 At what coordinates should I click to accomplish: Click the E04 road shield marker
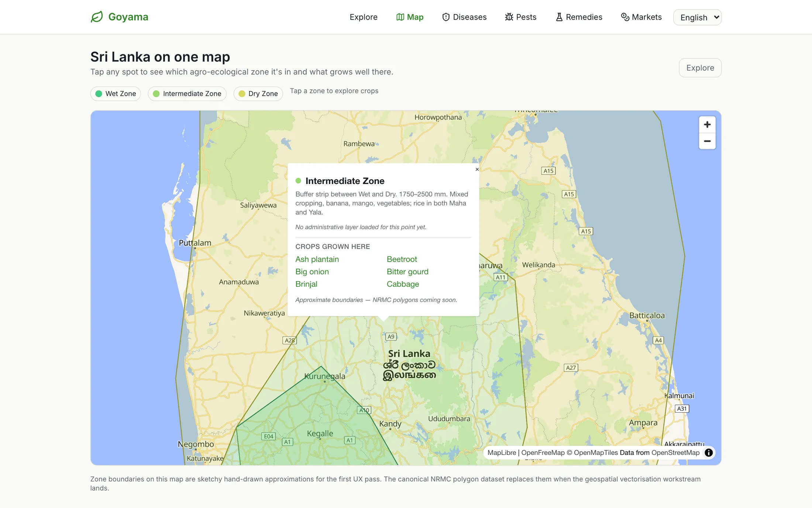(x=268, y=436)
